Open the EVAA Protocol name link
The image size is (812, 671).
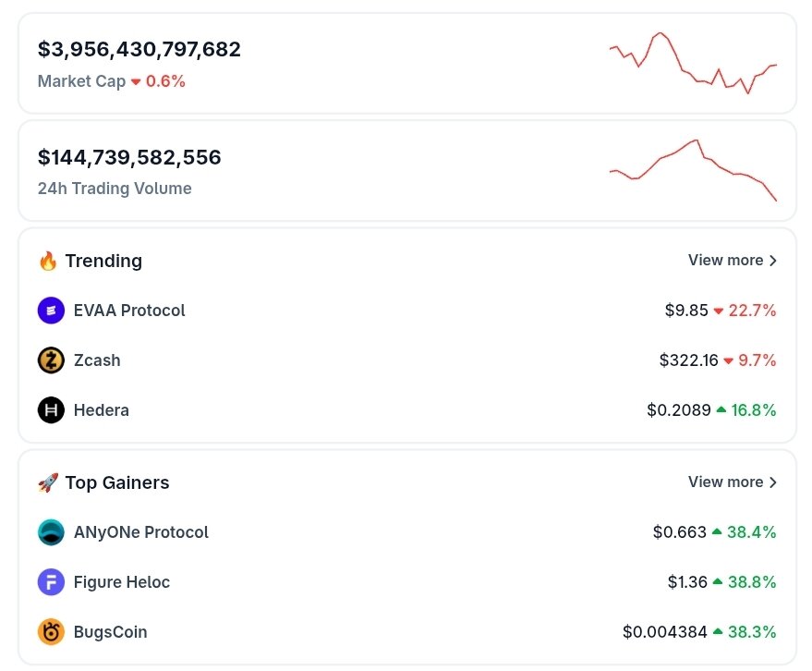point(129,311)
